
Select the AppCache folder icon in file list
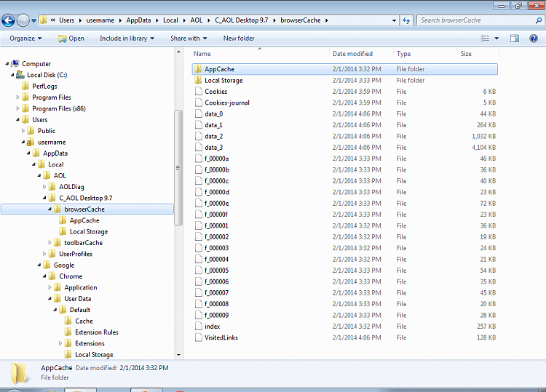point(198,69)
